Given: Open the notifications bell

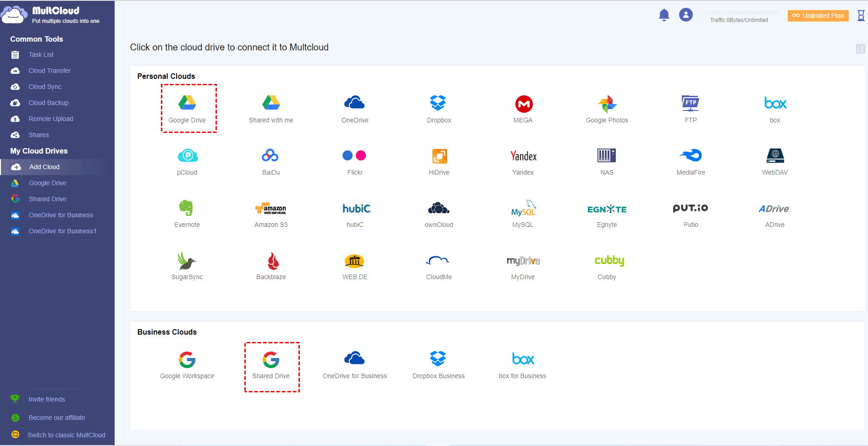Looking at the screenshot, I should coord(664,15).
